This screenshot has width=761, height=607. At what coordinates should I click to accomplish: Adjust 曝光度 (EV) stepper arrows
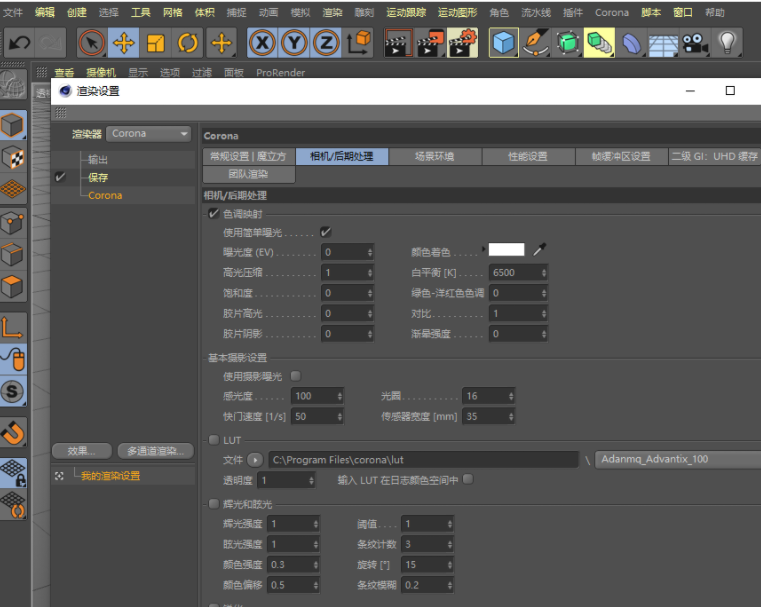tap(370, 252)
